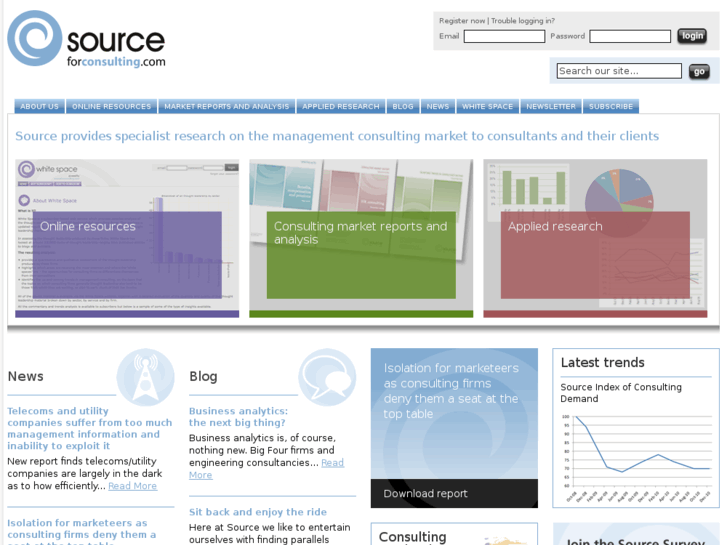Open Isolation for marketeers news headline
This screenshot has height=545, width=727.
point(81,532)
